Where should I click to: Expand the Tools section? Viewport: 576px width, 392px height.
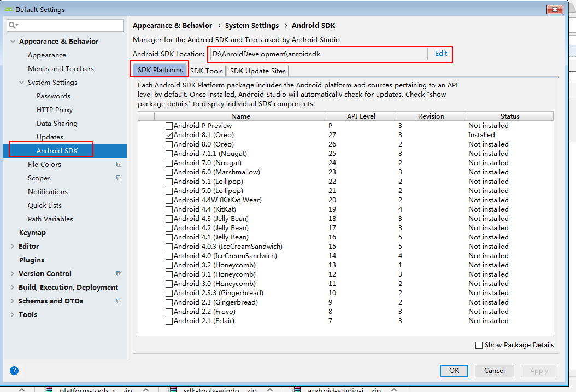(13, 315)
